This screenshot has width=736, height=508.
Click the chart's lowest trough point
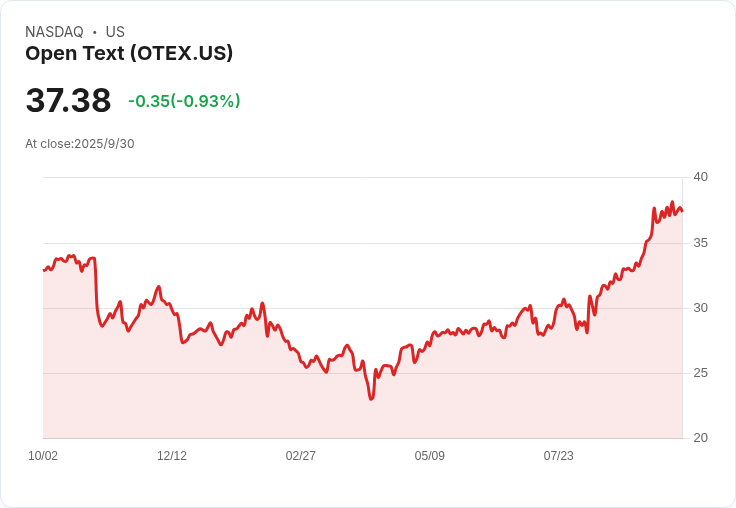371,399
